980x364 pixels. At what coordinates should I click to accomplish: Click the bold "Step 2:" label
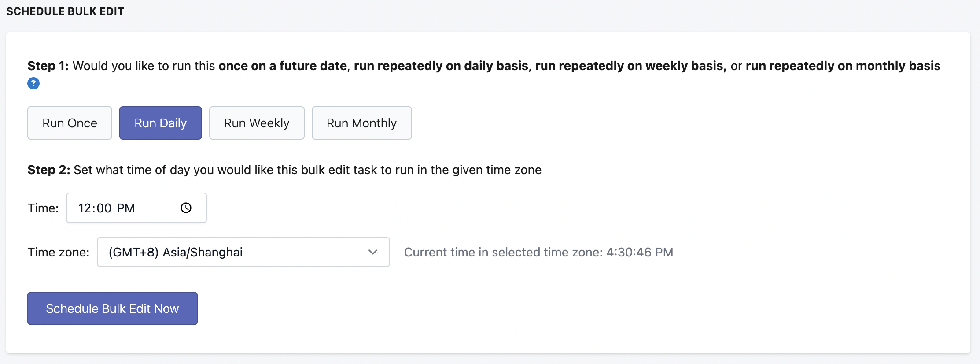[49, 170]
